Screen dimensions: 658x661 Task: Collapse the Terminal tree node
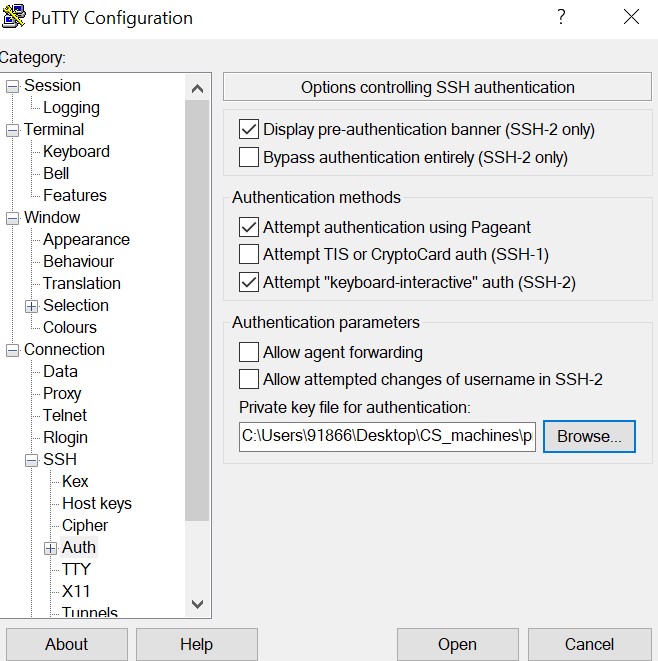point(12,130)
